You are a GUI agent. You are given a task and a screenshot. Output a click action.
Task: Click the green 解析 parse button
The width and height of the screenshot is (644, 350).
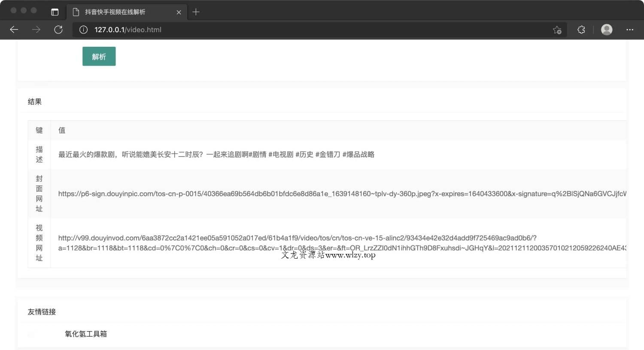[x=99, y=56]
